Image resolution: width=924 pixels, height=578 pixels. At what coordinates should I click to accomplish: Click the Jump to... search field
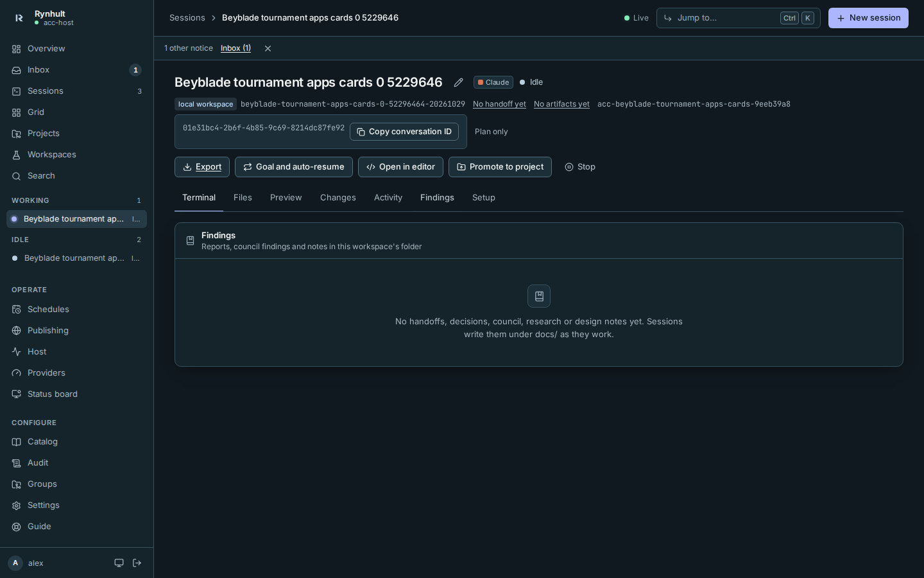click(x=738, y=18)
